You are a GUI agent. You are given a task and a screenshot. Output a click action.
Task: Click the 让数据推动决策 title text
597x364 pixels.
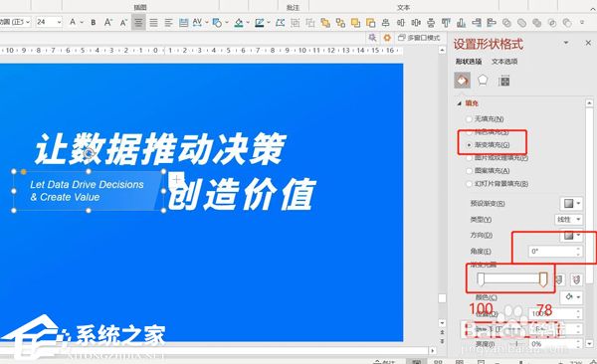click(x=160, y=149)
